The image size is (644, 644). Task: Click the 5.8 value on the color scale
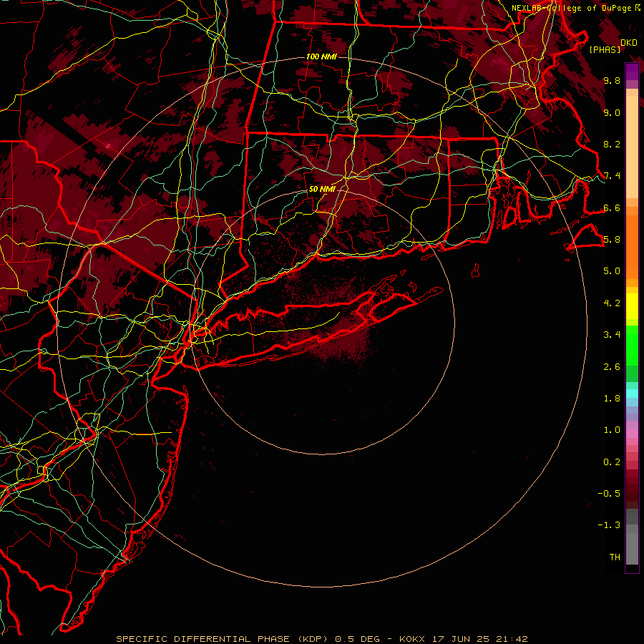click(612, 240)
